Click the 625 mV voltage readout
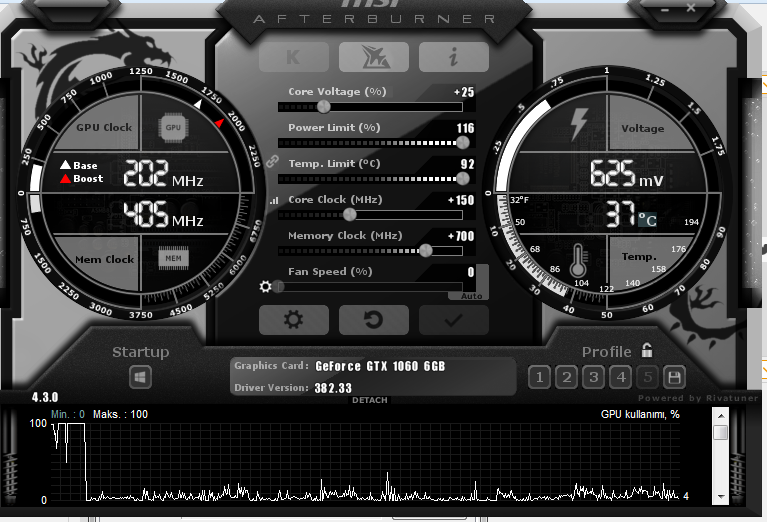Image resolution: width=767 pixels, height=522 pixels. point(627,173)
